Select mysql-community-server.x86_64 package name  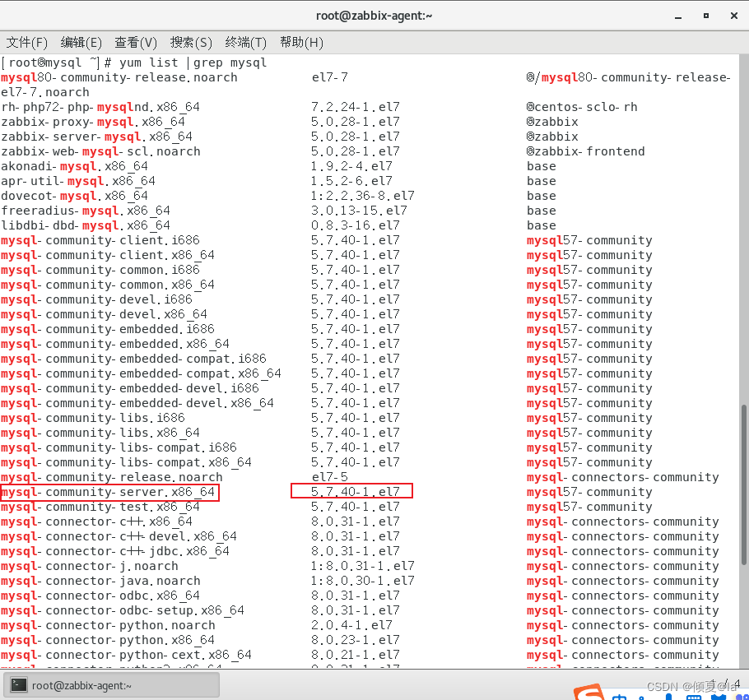(x=108, y=492)
